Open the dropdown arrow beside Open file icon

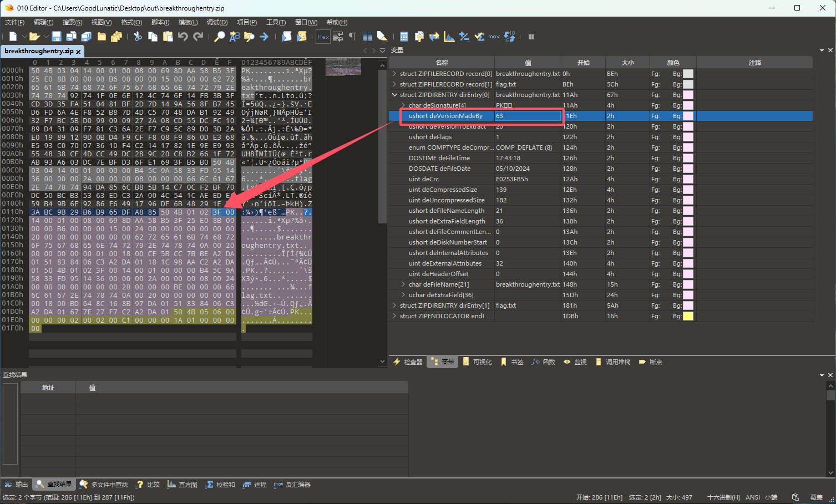(46, 37)
